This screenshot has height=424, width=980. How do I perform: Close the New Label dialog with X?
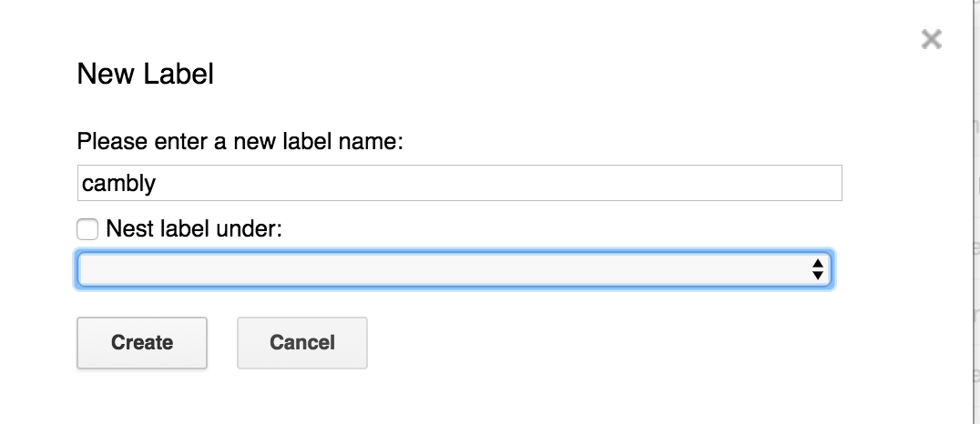coord(930,39)
